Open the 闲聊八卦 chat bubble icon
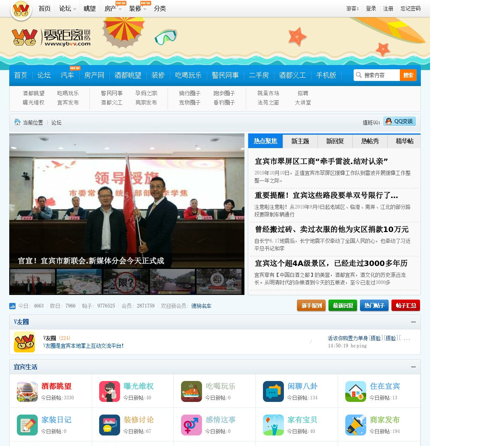Viewport: 504px width, 446px height. tap(273, 391)
